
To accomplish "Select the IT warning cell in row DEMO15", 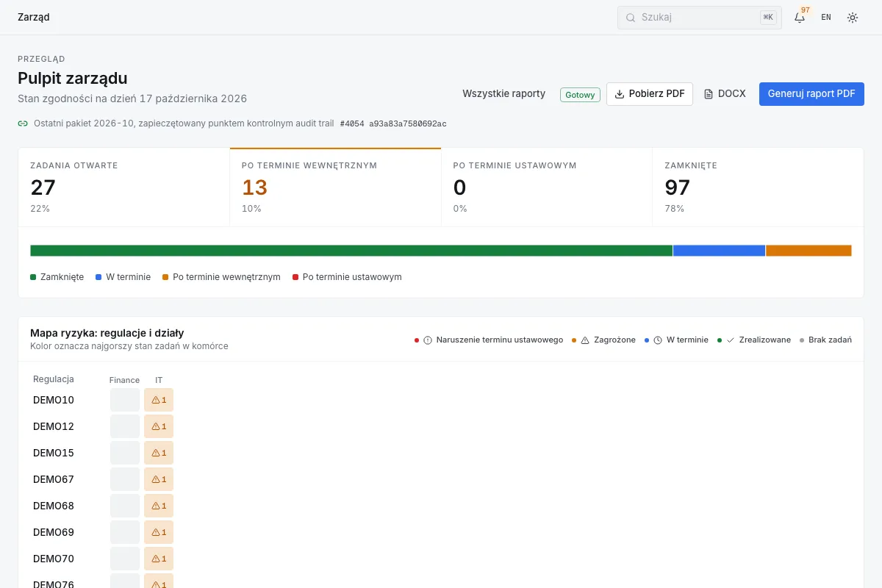I will [159, 453].
